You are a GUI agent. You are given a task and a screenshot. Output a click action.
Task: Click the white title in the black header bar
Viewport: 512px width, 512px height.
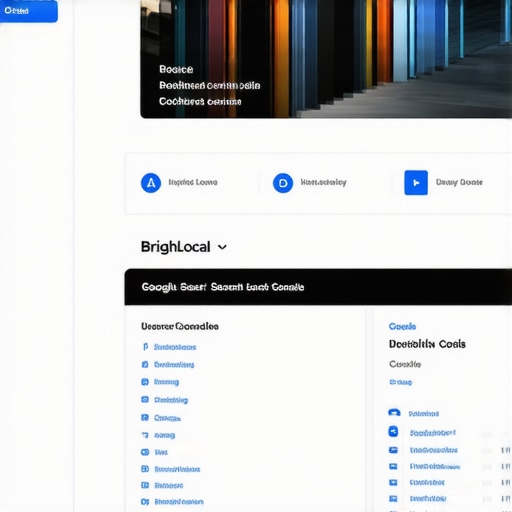pyautogui.click(x=223, y=287)
